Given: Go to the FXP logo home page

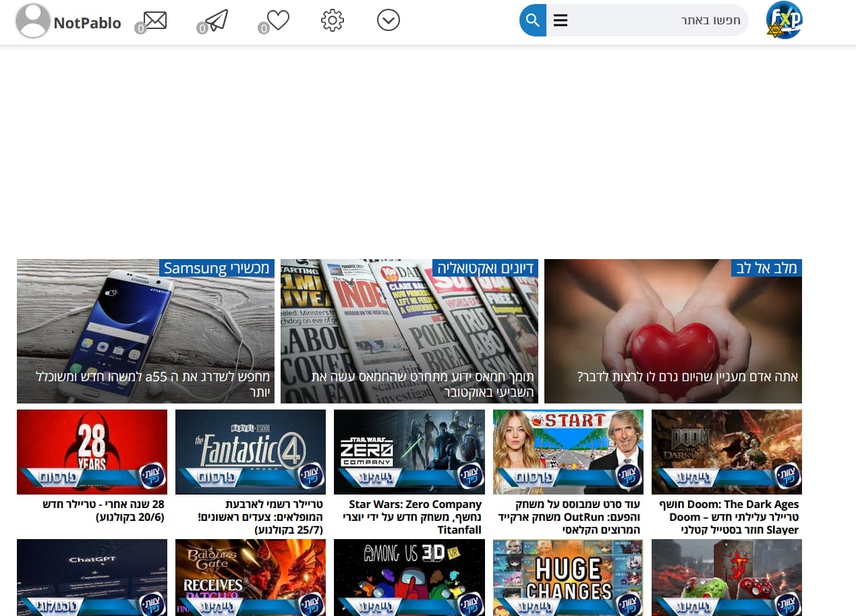Looking at the screenshot, I should pyautogui.click(x=784, y=20).
